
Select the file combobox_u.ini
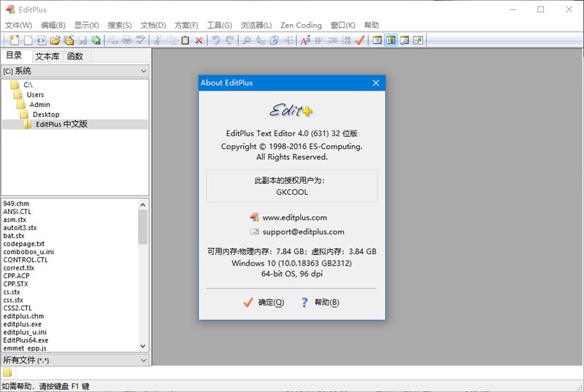pyautogui.click(x=28, y=252)
